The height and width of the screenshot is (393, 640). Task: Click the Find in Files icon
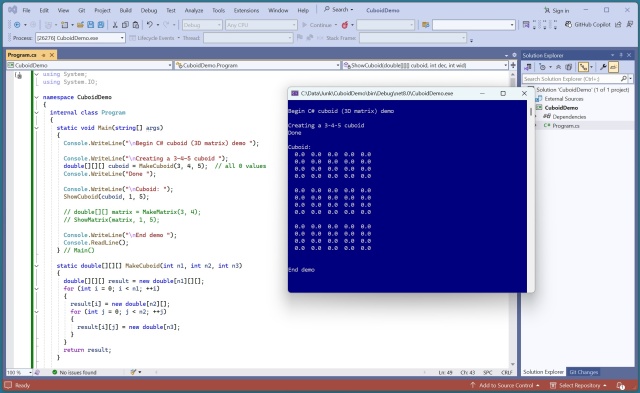425,25
